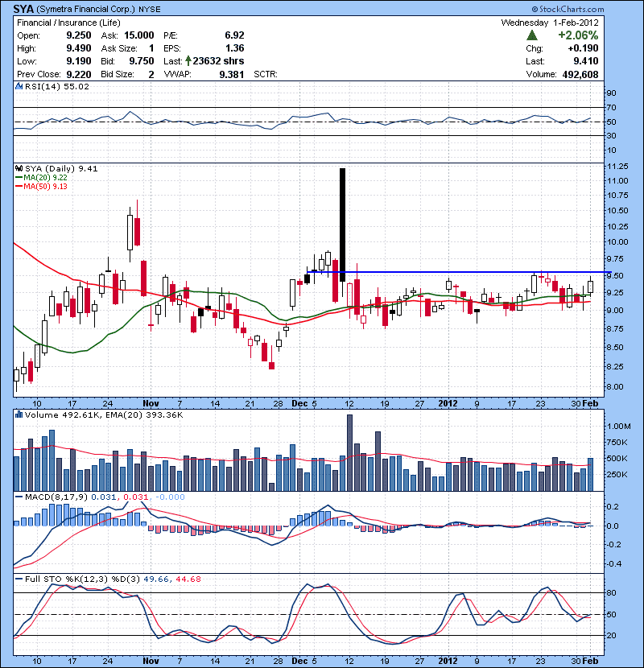644x668 pixels.
Task: Click the Last price value 9.410
Action: click(585, 61)
